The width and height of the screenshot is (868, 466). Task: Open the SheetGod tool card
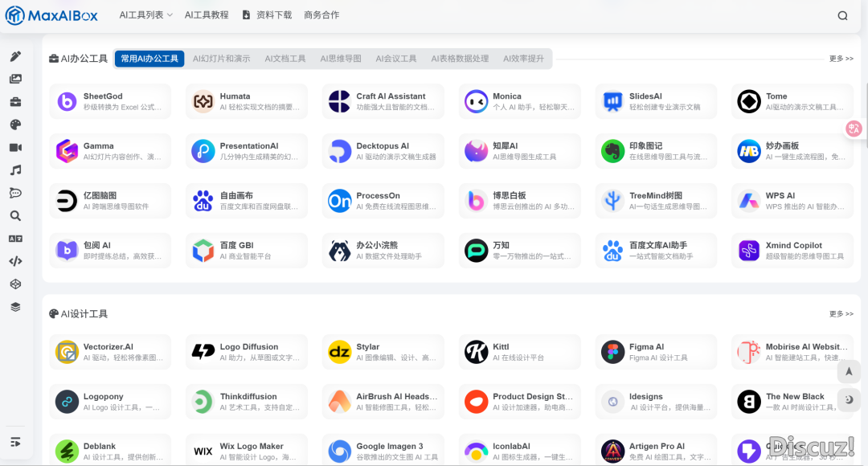(110, 101)
